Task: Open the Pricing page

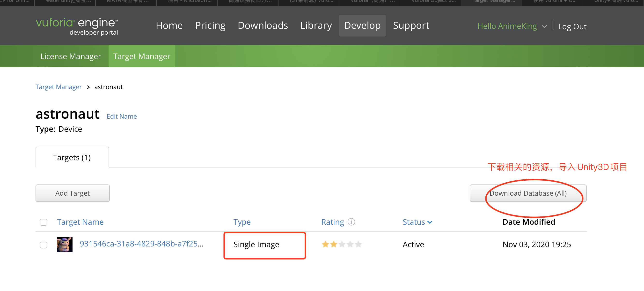Action: tap(210, 26)
